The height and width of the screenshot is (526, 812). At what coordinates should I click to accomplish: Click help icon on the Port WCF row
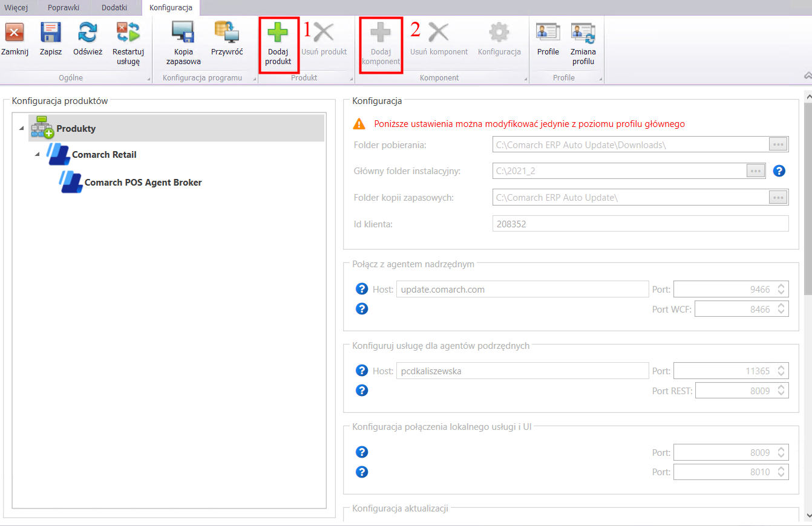362,309
